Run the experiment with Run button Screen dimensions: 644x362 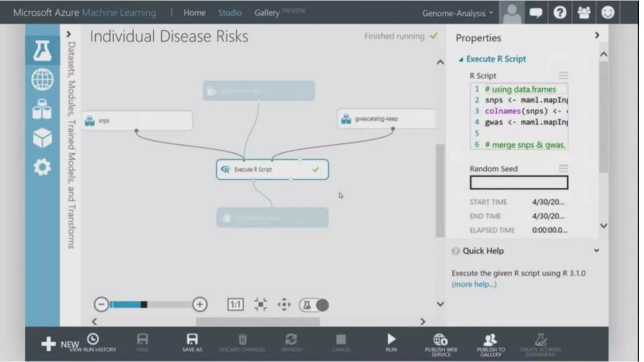[x=391, y=340]
